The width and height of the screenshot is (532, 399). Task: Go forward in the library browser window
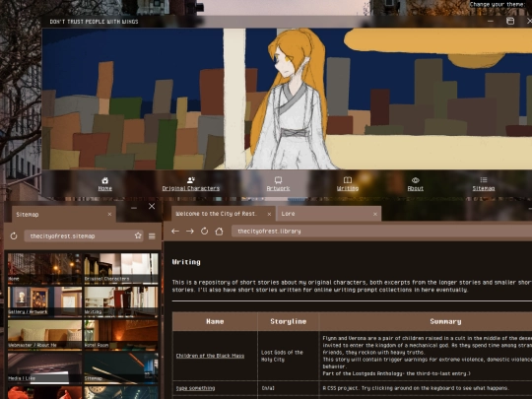(x=190, y=232)
